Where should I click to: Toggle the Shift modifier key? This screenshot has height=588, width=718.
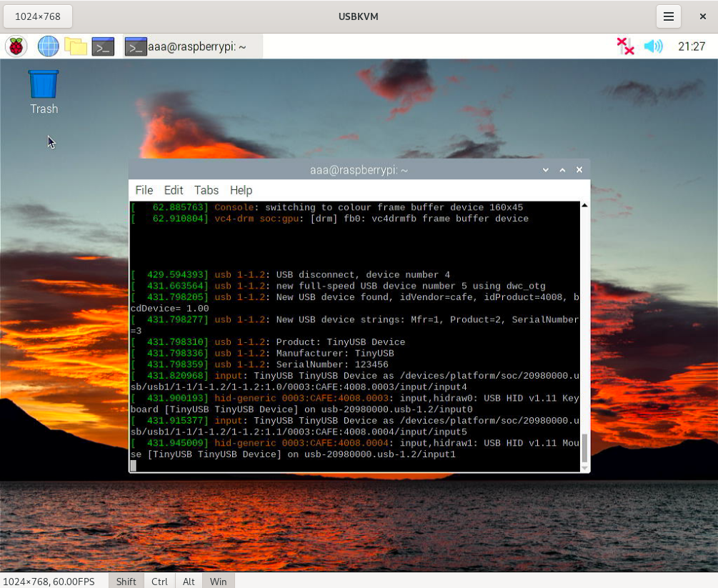click(126, 581)
